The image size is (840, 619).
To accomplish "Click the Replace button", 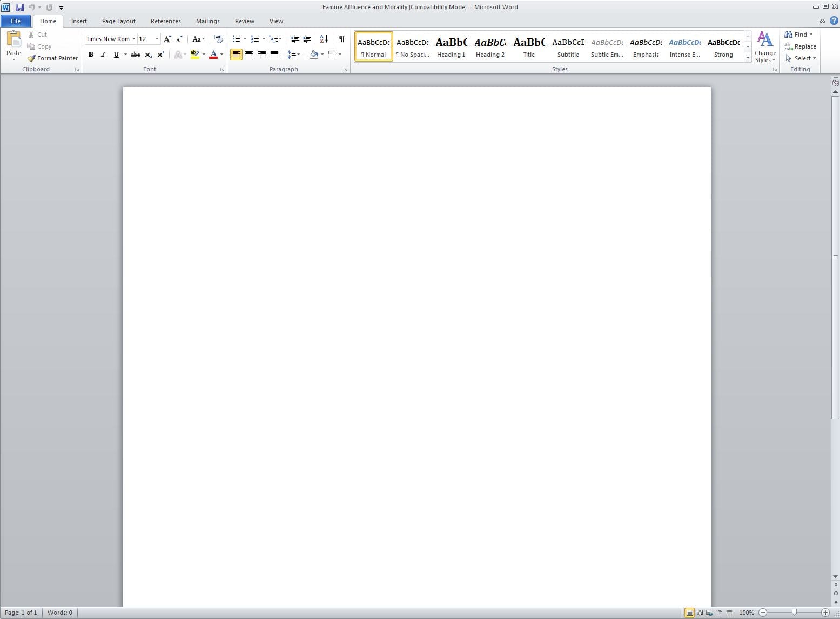I will click(800, 46).
